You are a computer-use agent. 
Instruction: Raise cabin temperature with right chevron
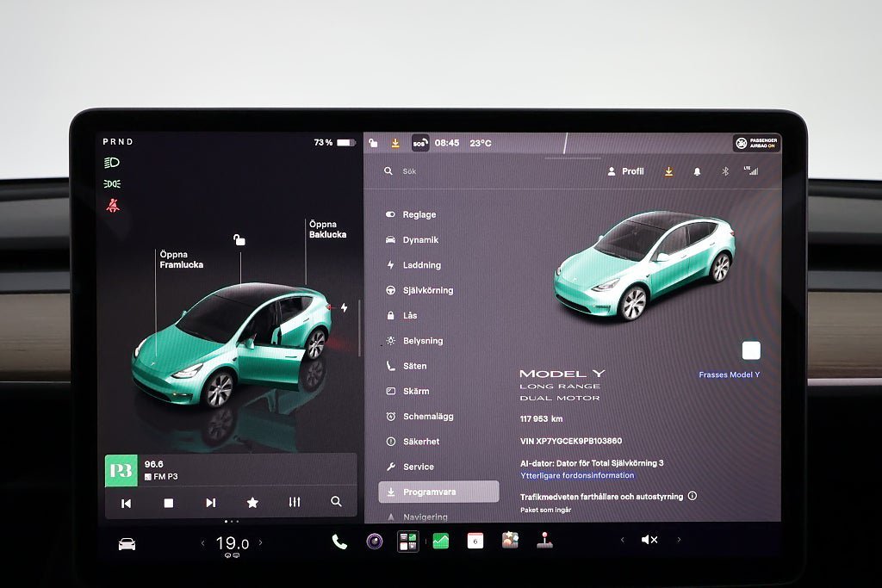[x=260, y=542]
